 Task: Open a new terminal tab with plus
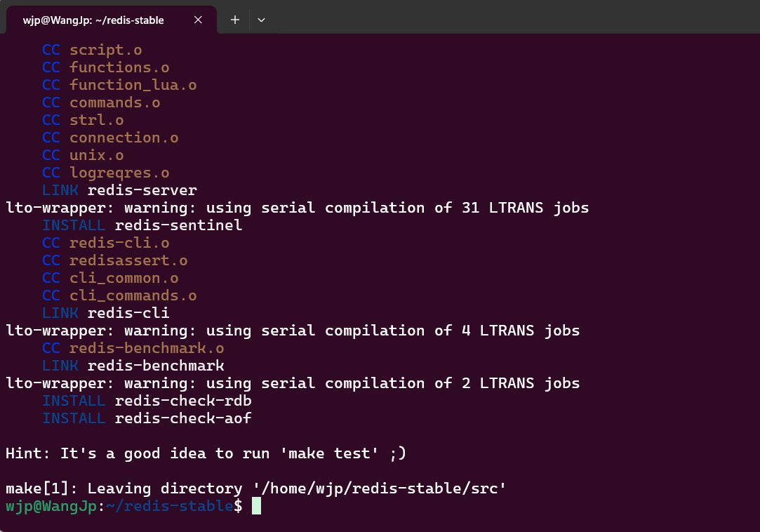click(x=235, y=20)
